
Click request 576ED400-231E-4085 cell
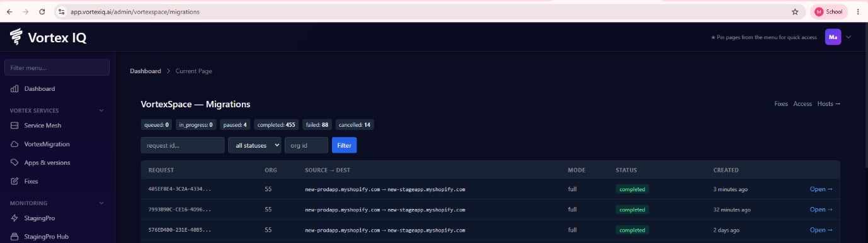180,230
